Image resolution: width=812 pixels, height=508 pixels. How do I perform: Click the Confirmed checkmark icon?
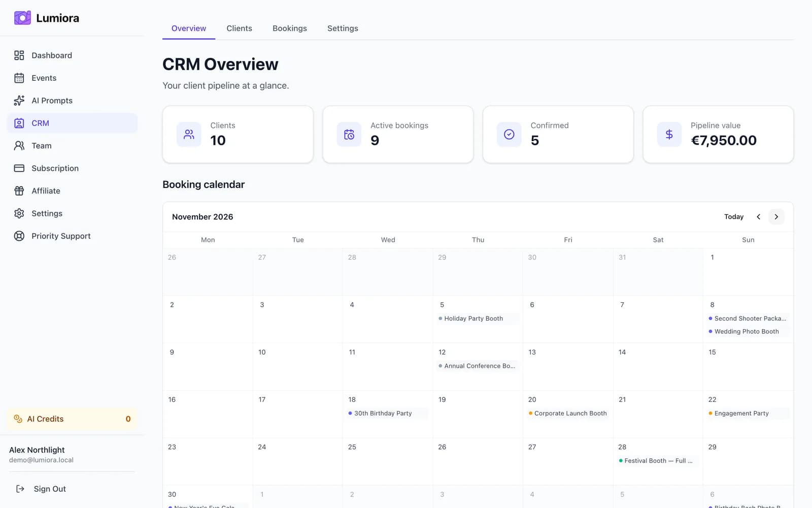click(509, 135)
